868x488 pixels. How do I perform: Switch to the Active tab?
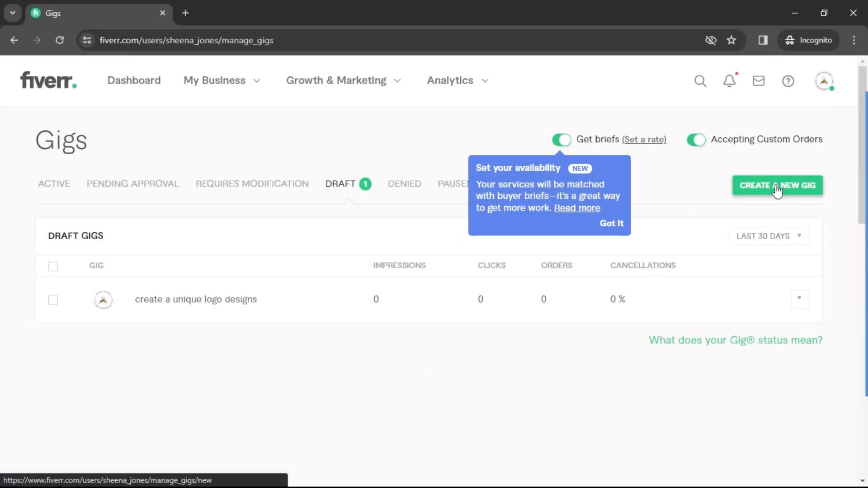54,184
